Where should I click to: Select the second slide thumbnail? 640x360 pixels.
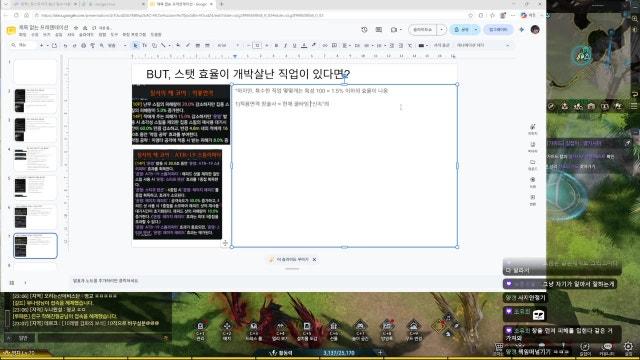click(36, 100)
